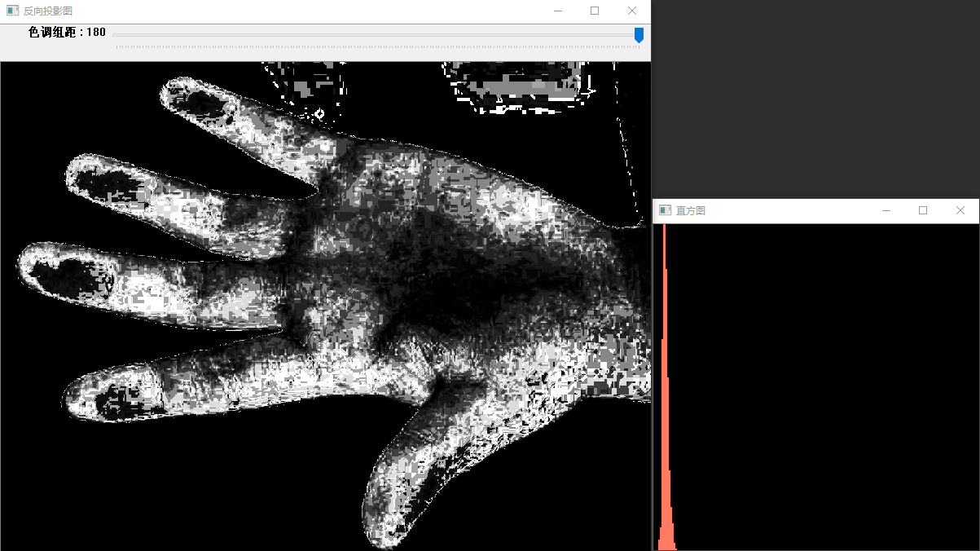Click the 反向投影图 window app icon
The width and height of the screenshot is (980, 551).
click(12, 11)
